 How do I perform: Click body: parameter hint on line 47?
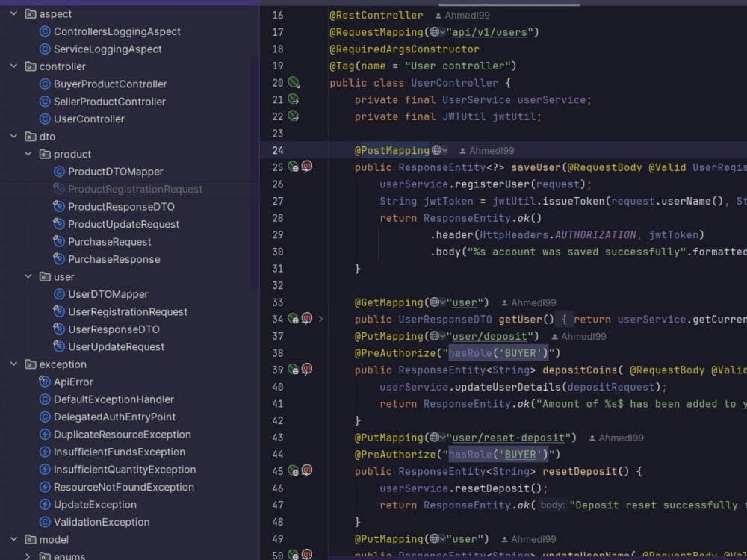tap(552, 505)
